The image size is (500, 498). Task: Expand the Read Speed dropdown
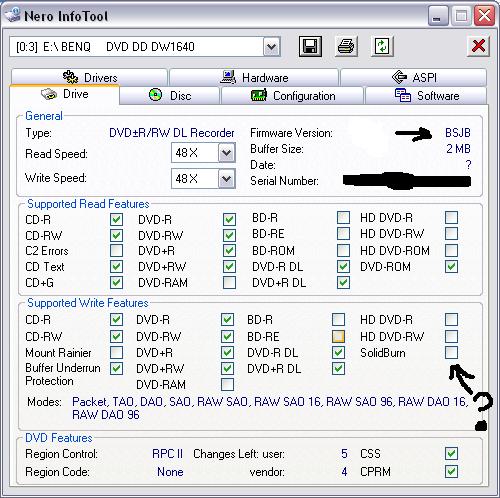tap(227, 153)
